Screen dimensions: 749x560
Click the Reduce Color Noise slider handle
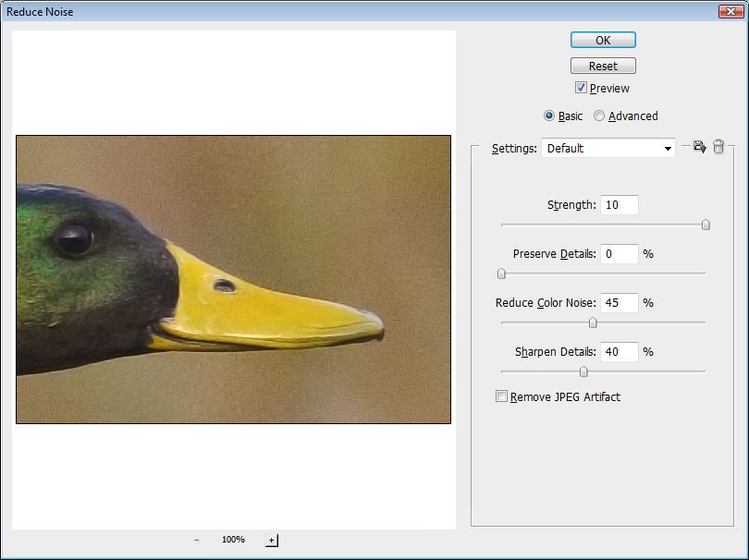tap(593, 323)
